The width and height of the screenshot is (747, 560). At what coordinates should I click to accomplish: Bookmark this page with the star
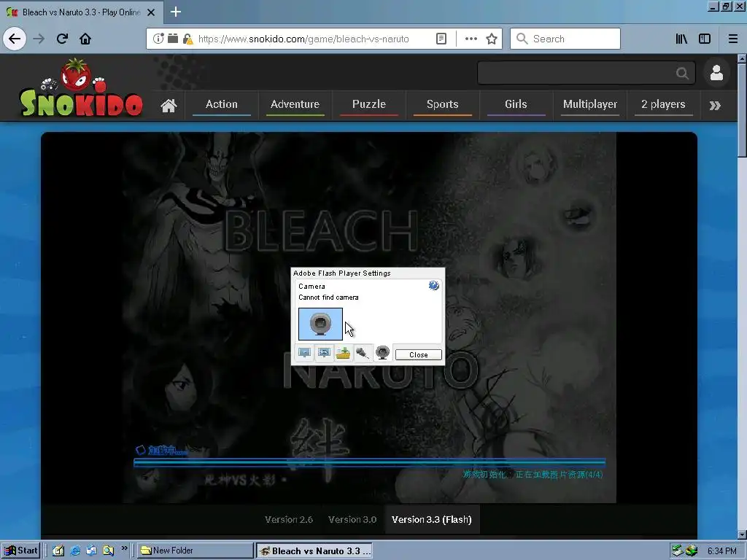point(492,39)
